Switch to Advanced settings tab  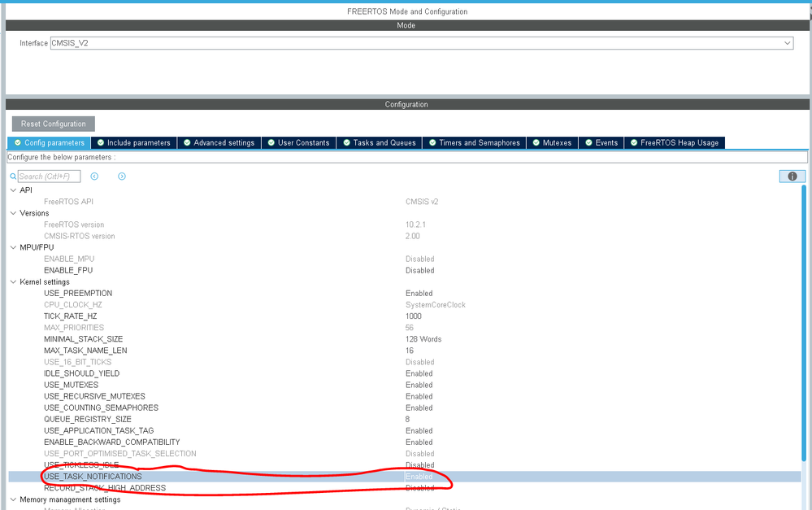click(219, 142)
